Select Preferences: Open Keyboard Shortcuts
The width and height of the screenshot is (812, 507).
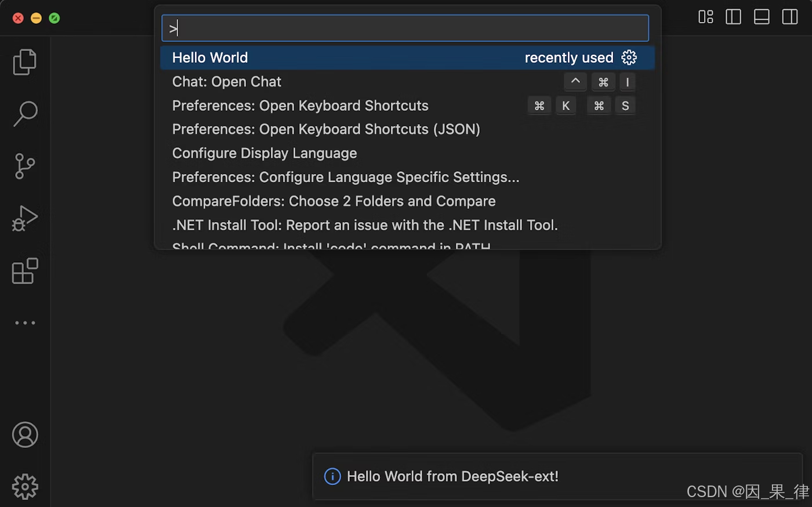tap(407, 106)
